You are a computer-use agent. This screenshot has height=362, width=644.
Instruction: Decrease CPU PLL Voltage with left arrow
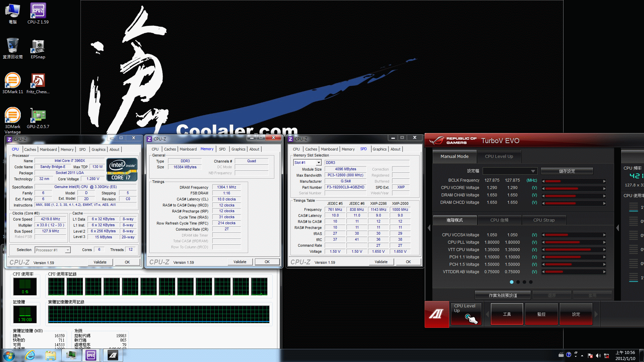(543, 242)
